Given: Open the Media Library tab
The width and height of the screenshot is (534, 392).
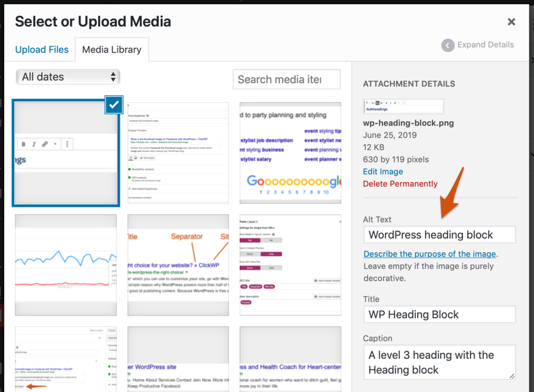Looking at the screenshot, I should point(112,50).
